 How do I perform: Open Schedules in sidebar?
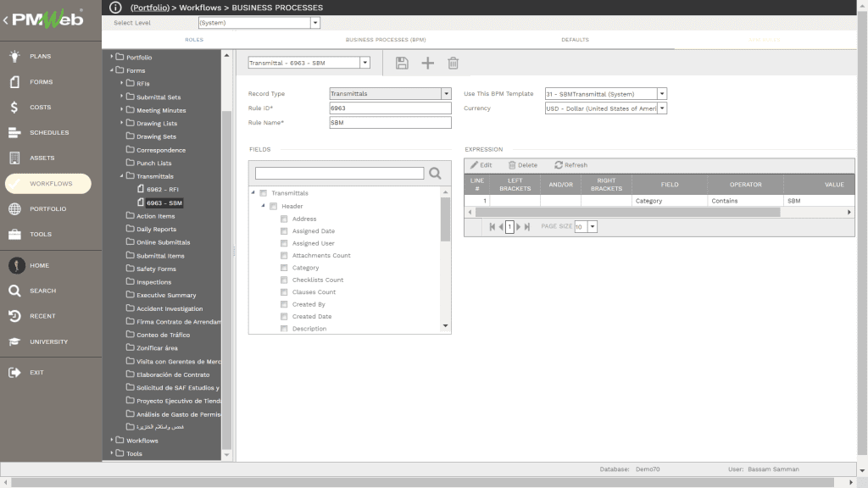(x=48, y=132)
